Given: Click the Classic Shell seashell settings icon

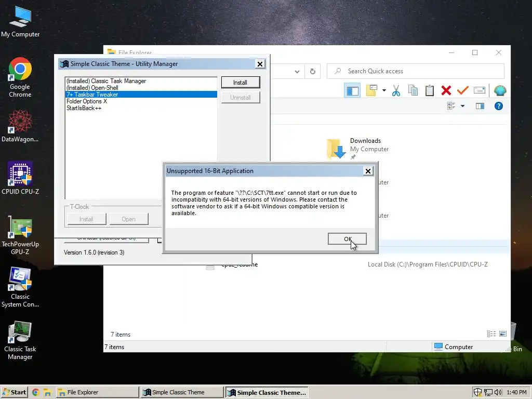Looking at the screenshot, I should (x=500, y=90).
